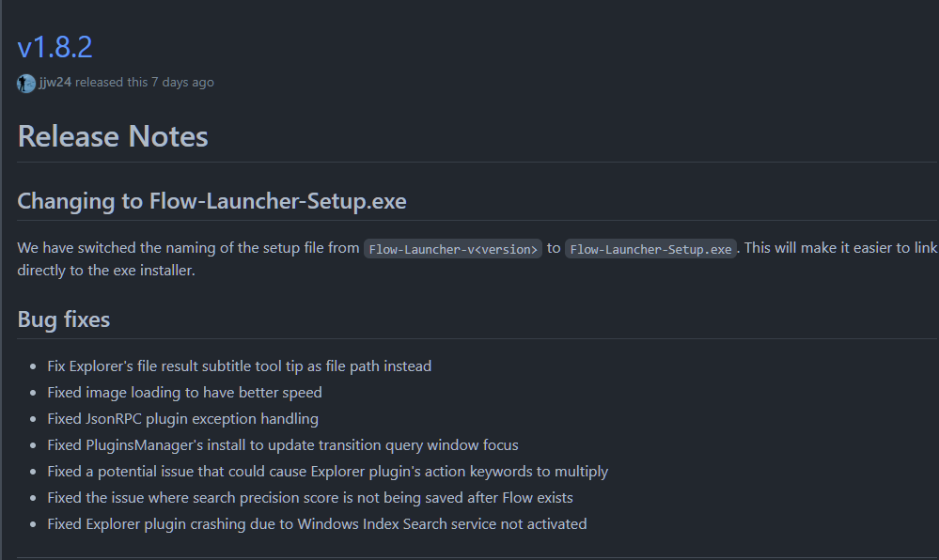The height and width of the screenshot is (560, 939).
Task: Click the divider line under Release Notes
Action: tap(470, 162)
